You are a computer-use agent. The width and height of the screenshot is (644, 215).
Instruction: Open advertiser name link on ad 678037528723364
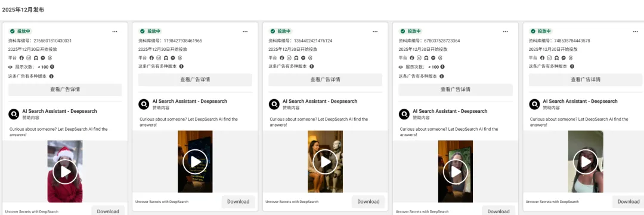[450, 112]
